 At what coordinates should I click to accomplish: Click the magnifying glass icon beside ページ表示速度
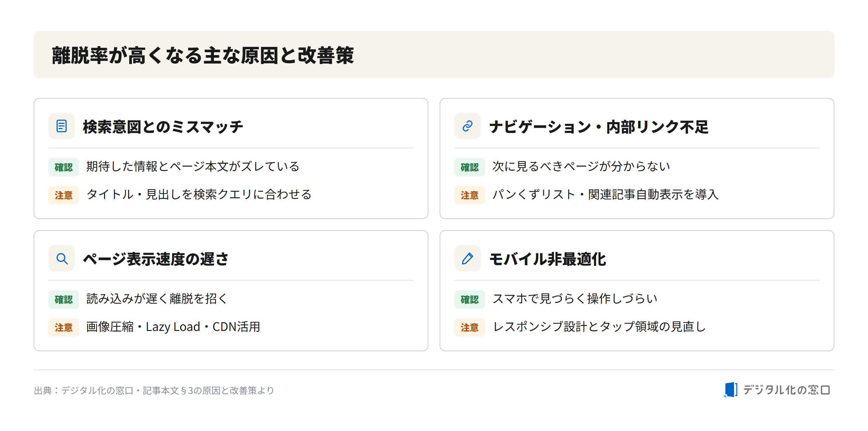click(x=62, y=258)
